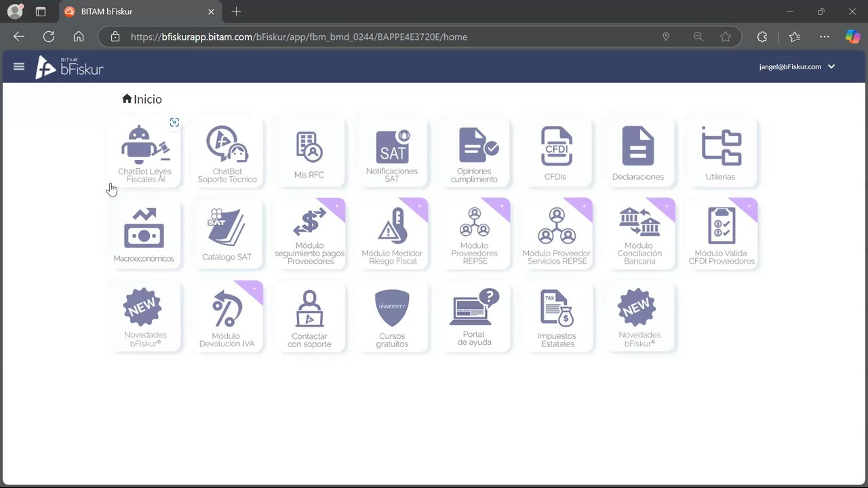Viewport: 868px width, 488px height.
Task: Click the location permission icon in the address bar
Action: pyautogui.click(x=666, y=37)
